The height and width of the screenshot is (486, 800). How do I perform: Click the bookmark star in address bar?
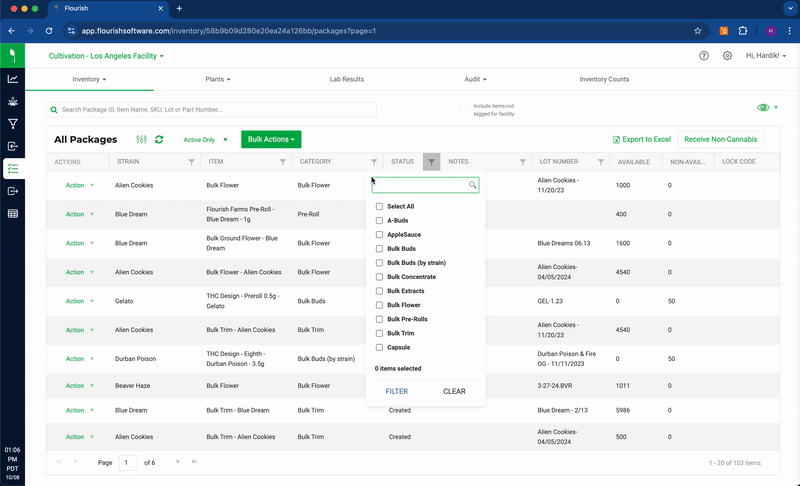[697, 31]
